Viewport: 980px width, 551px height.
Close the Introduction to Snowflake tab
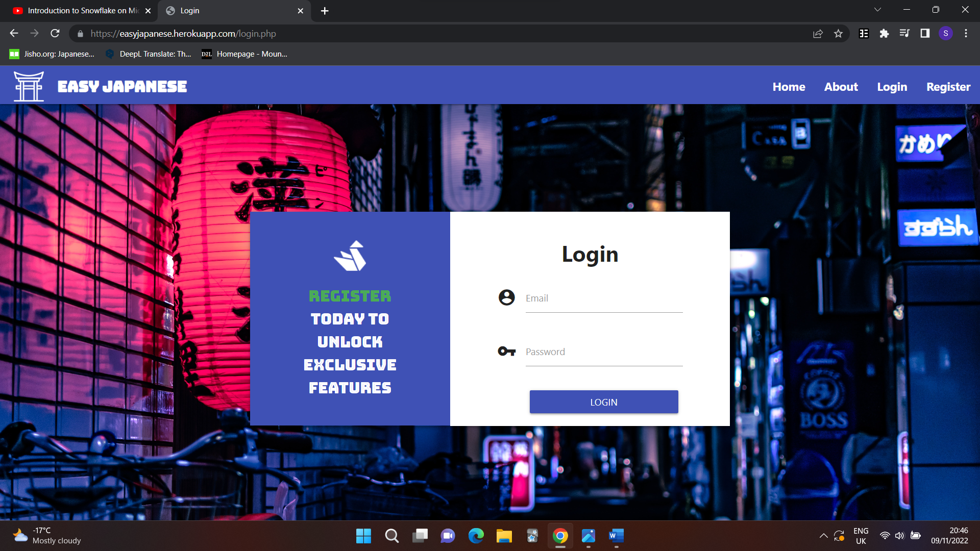click(x=148, y=11)
